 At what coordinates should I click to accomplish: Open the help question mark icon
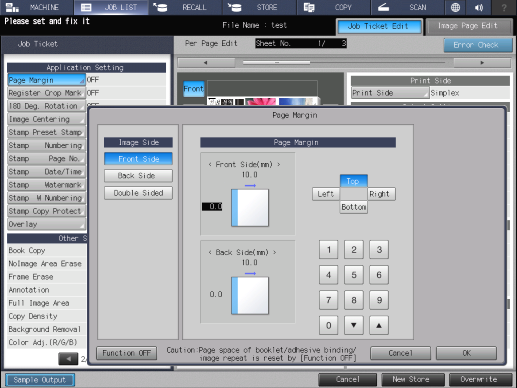pos(504,7)
